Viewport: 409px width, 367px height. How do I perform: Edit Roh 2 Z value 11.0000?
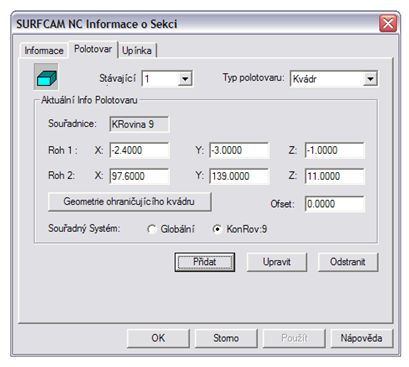335,176
